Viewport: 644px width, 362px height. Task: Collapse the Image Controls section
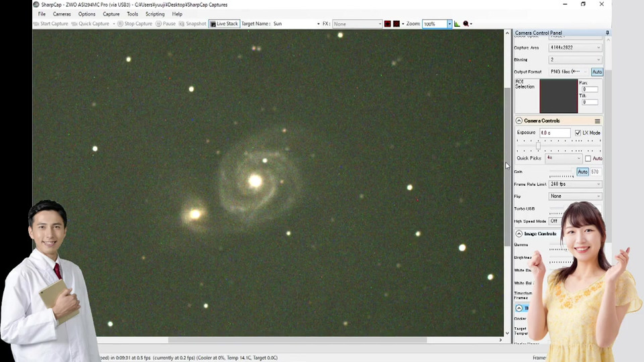point(519,233)
